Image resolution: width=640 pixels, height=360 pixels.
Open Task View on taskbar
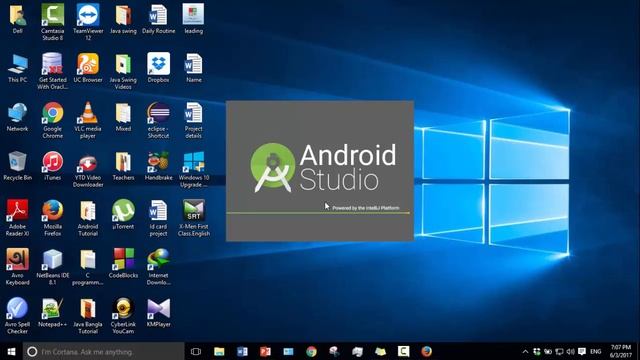click(196, 351)
